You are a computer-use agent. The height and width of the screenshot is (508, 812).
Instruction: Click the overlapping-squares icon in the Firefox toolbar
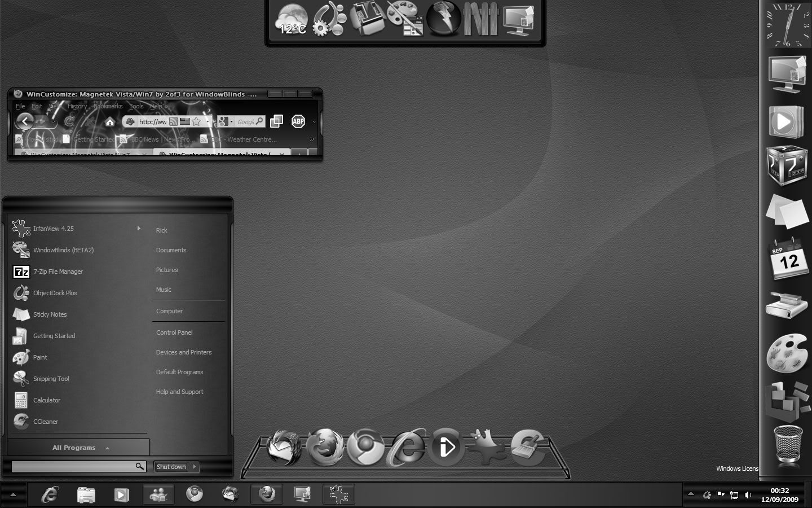[x=276, y=121]
